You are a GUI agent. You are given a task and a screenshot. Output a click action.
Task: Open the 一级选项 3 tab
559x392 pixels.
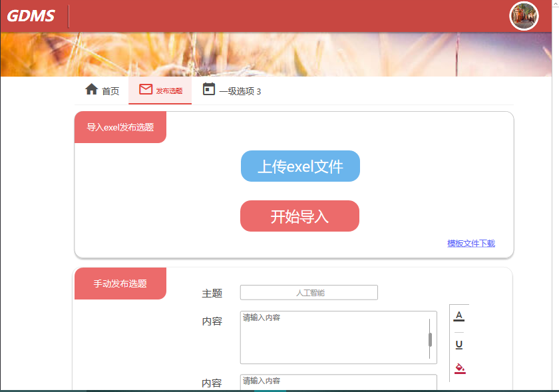(x=232, y=91)
